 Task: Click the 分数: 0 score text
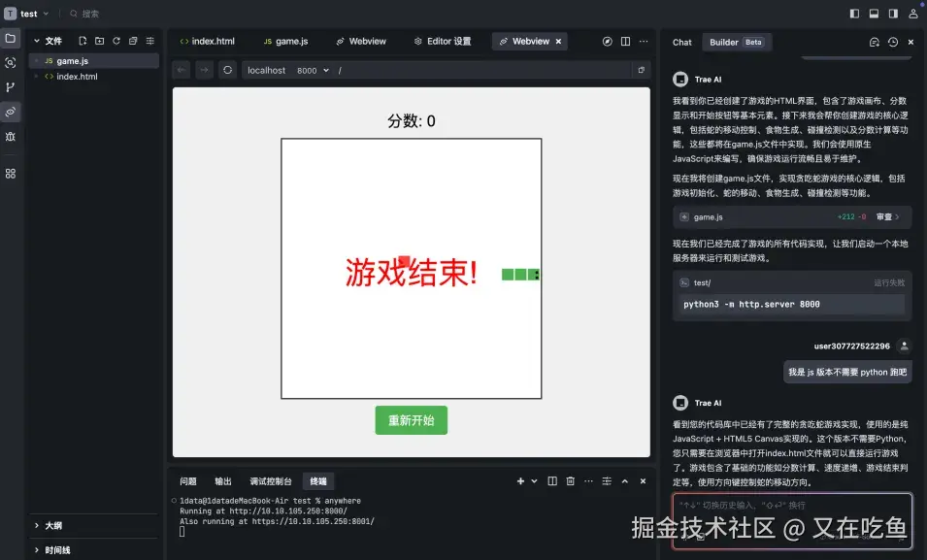tap(412, 121)
